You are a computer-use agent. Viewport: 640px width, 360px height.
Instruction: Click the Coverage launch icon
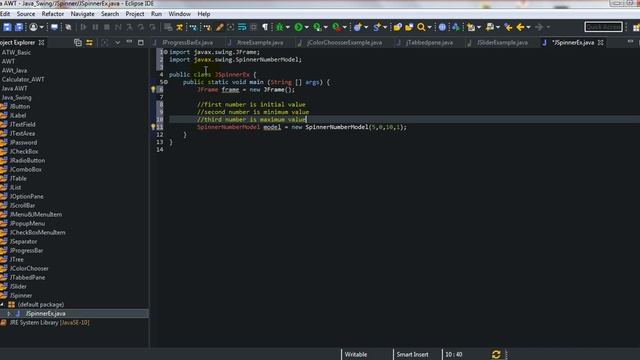pos(317,27)
